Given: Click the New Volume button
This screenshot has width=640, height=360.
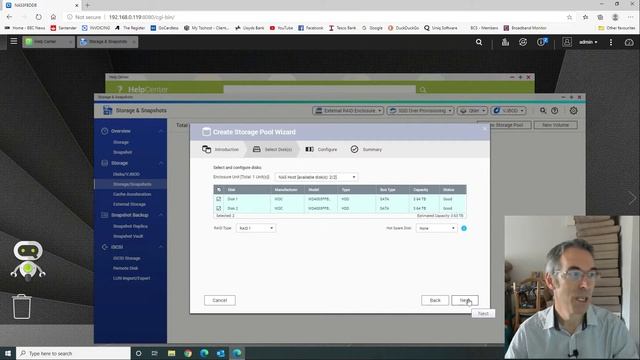Looking at the screenshot, I should [x=556, y=125].
